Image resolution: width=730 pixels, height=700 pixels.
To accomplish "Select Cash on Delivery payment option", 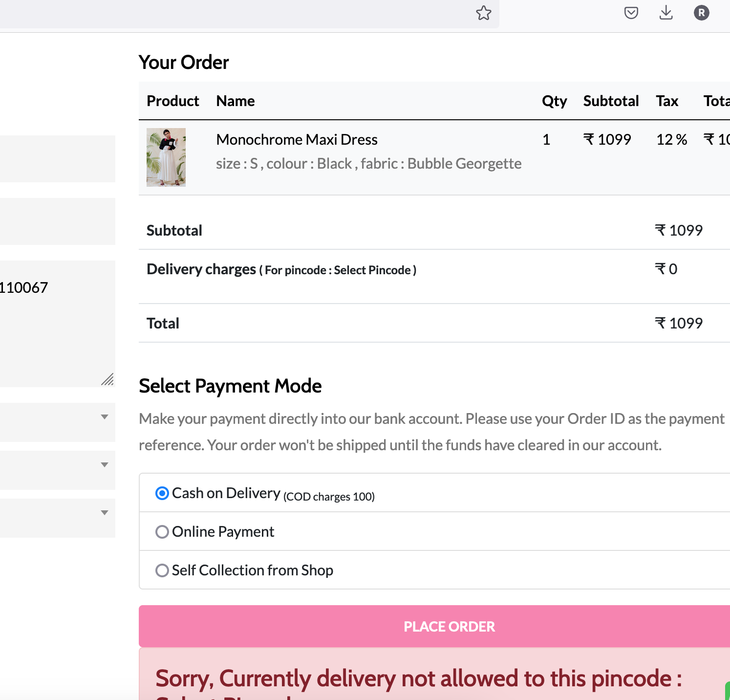I will point(162,493).
